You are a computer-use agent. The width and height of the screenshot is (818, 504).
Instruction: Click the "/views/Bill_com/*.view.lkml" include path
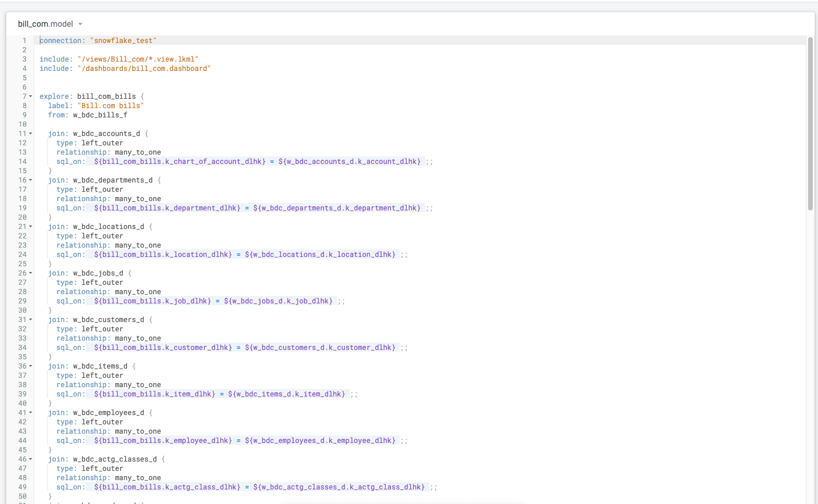[x=138, y=59]
